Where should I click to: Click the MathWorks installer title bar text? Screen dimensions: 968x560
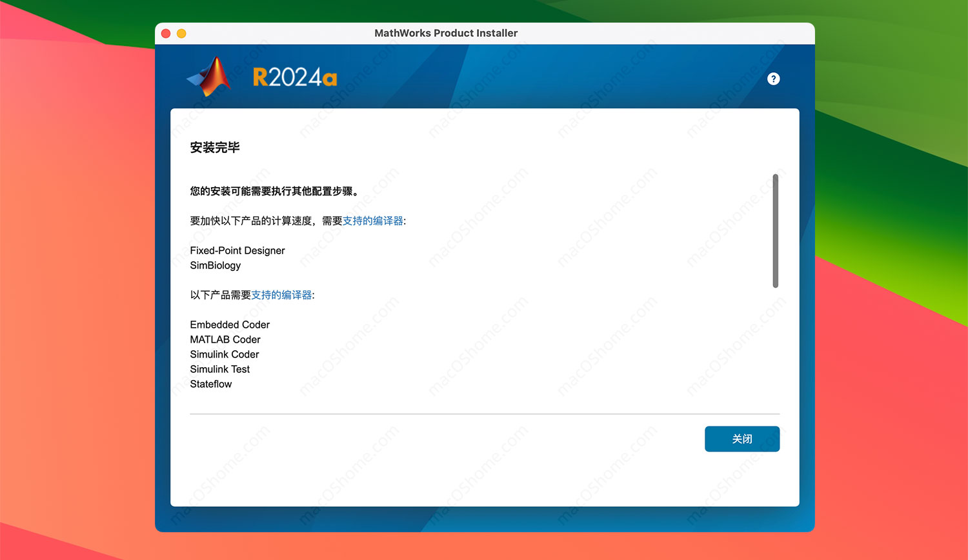[446, 33]
